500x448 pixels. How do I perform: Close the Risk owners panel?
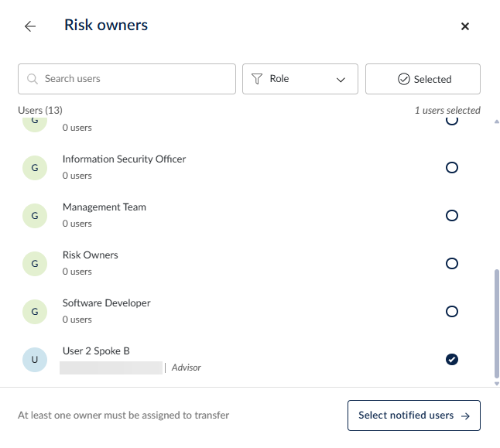pyautogui.click(x=465, y=26)
